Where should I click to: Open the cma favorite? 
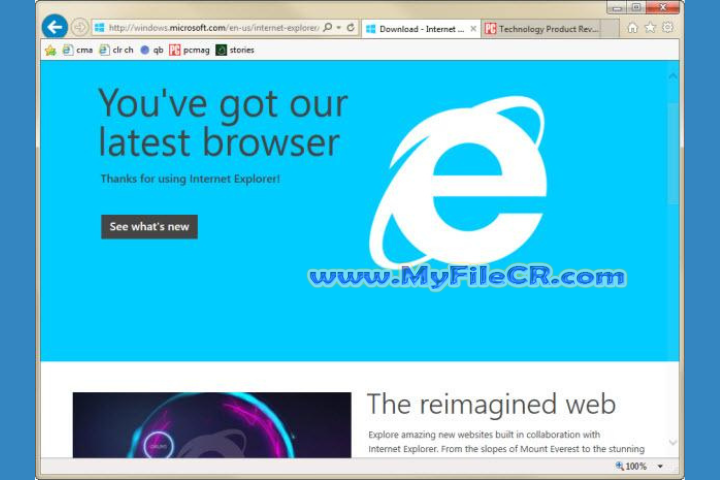coord(78,50)
